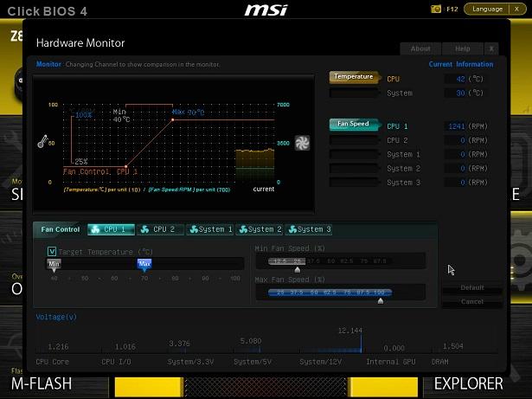Click the Default button

click(x=472, y=287)
